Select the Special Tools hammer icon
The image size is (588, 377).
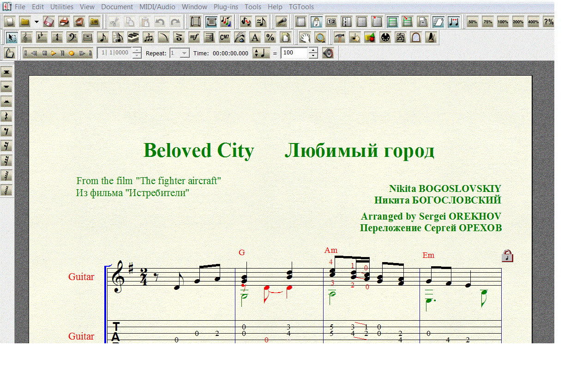[x=340, y=37]
